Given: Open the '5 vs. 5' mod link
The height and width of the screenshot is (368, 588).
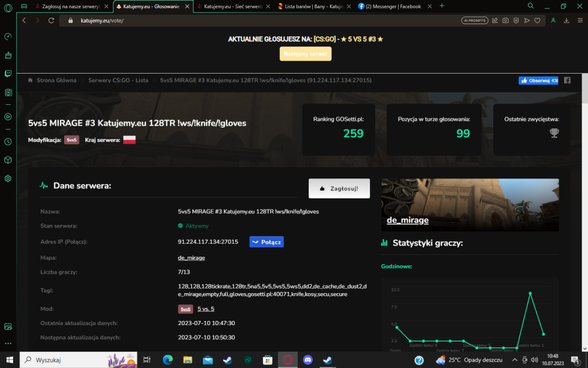Looking at the screenshot, I should pos(206,309).
